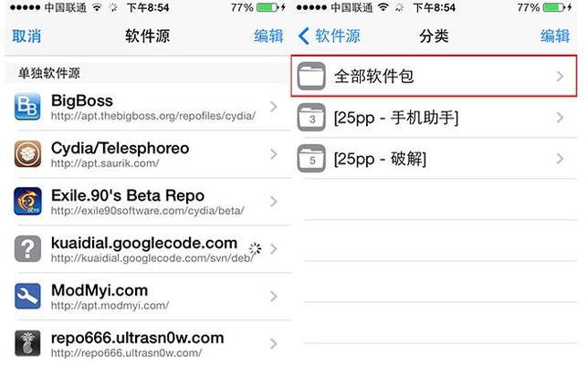The image size is (588, 365).
Task: Tap the folder icon numbered 5
Action: click(x=311, y=159)
